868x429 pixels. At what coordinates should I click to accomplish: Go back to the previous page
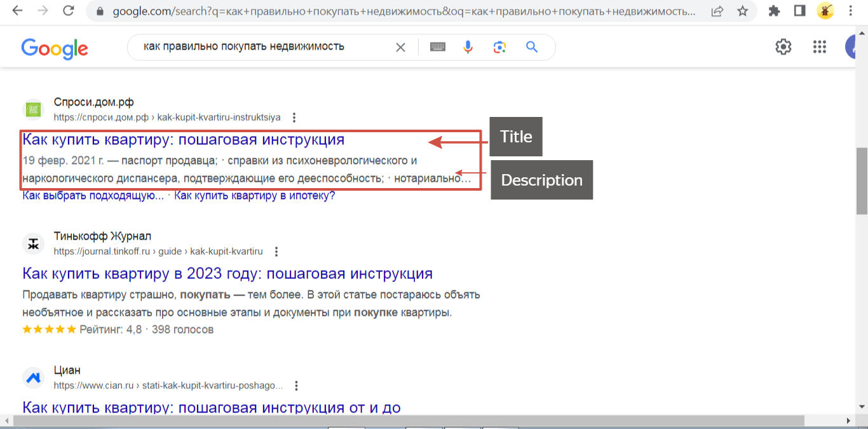pyautogui.click(x=17, y=11)
